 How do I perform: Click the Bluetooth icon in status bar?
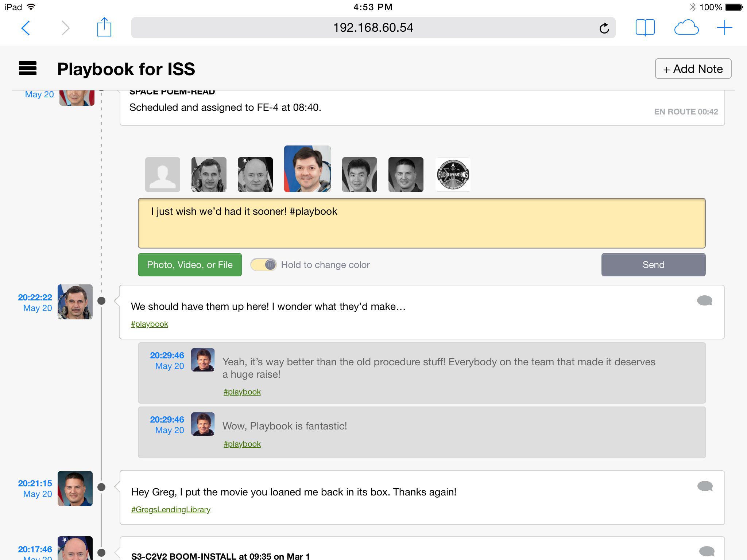pyautogui.click(x=692, y=7)
